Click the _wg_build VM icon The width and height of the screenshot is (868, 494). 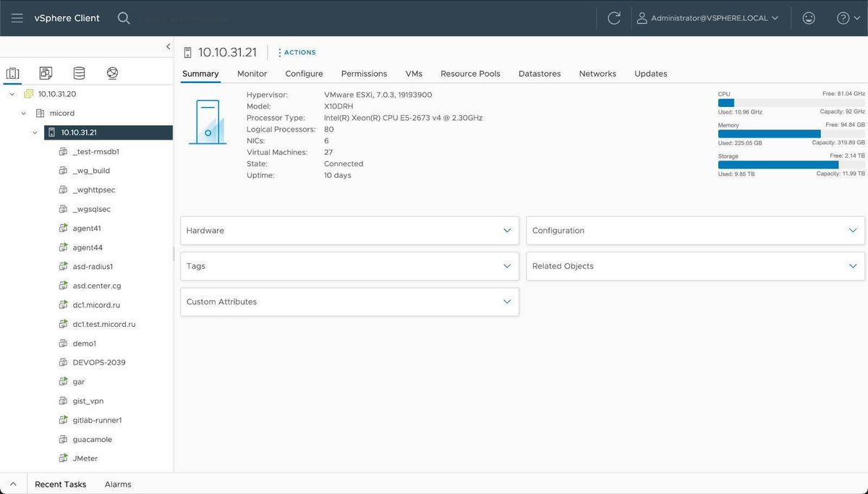tap(63, 171)
